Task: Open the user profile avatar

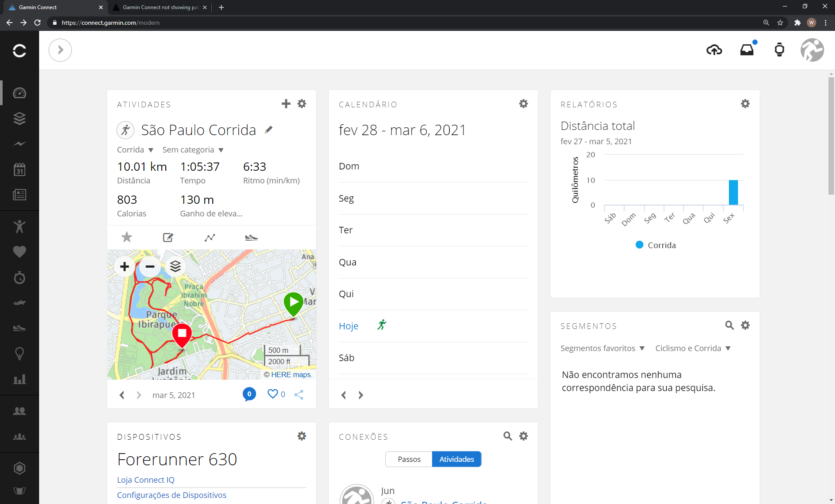Action: point(812,50)
